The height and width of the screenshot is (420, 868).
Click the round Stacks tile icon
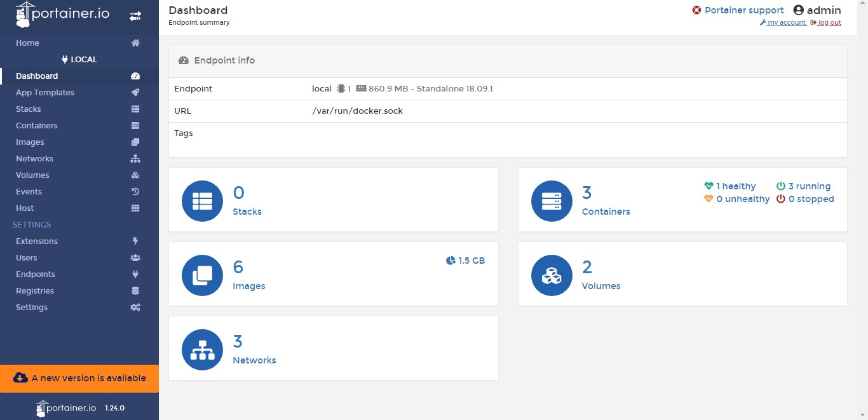coord(202,201)
